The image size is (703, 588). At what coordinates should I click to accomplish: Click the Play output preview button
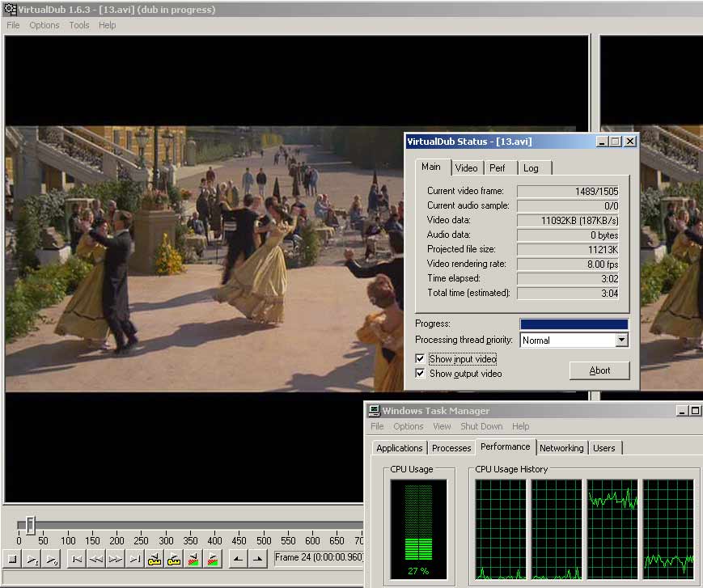[x=52, y=559]
